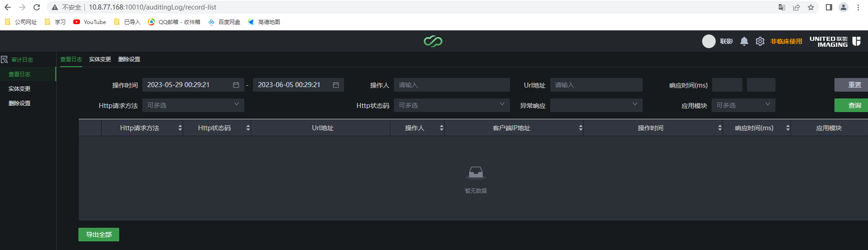Select 实体变更 in the left sidebar
Viewport: 868px width, 250px height.
19,89
